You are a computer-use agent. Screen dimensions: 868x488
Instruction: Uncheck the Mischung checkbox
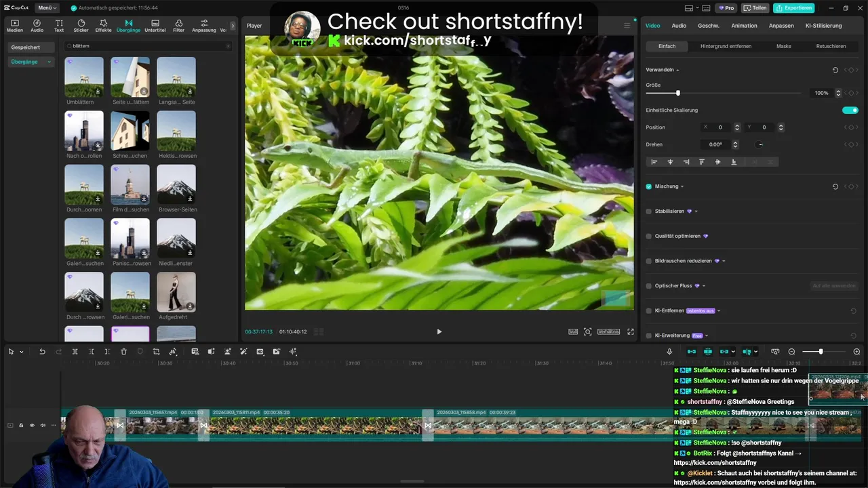tap(649, 186)
